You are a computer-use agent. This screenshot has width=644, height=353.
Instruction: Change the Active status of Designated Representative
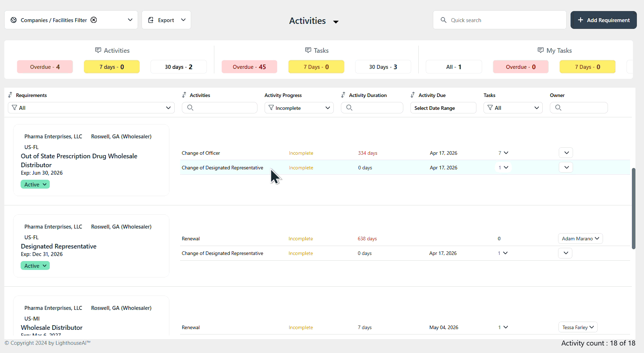35,265
